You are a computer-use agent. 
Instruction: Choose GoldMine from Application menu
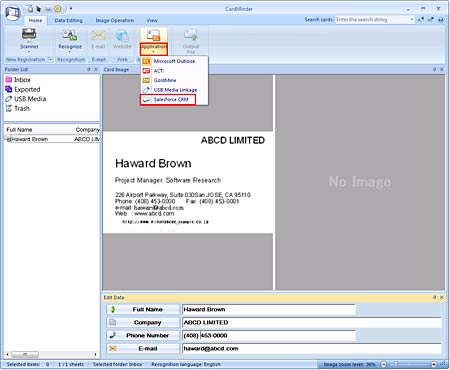point(174,80)
